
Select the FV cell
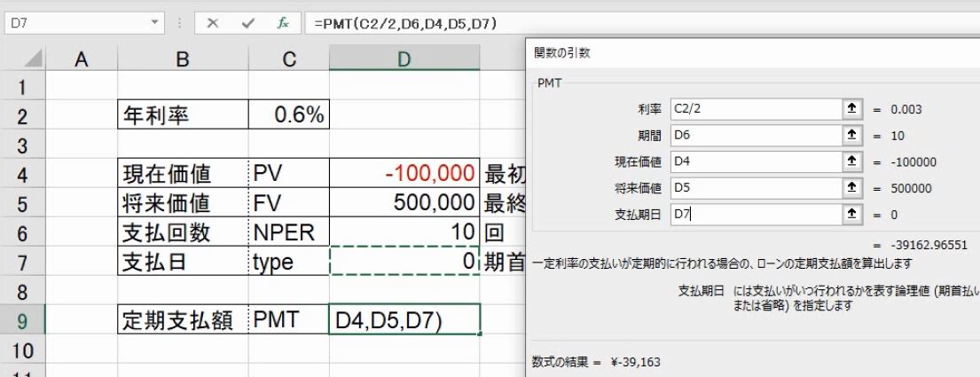pos(289,202)
